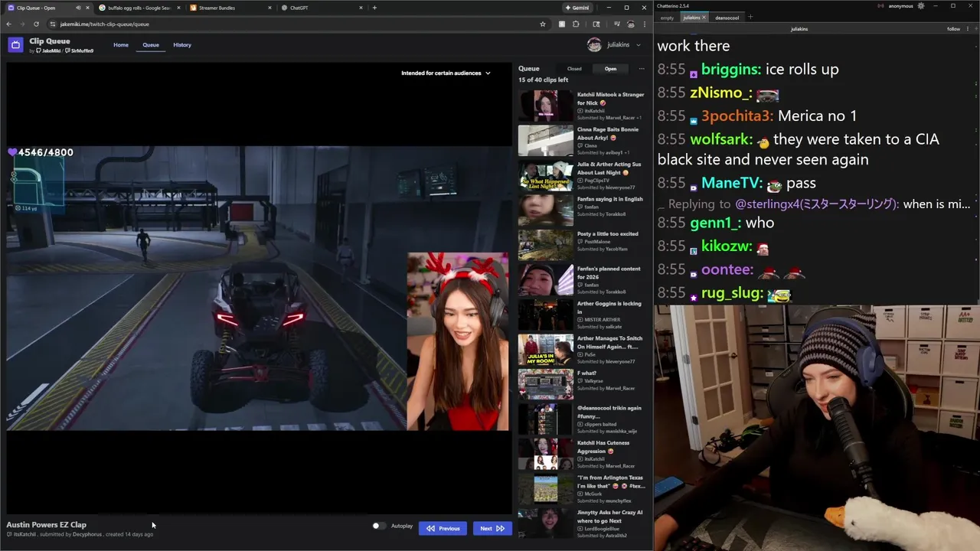Click the Austin Powers EZ Clap clip title

(46, 525)
